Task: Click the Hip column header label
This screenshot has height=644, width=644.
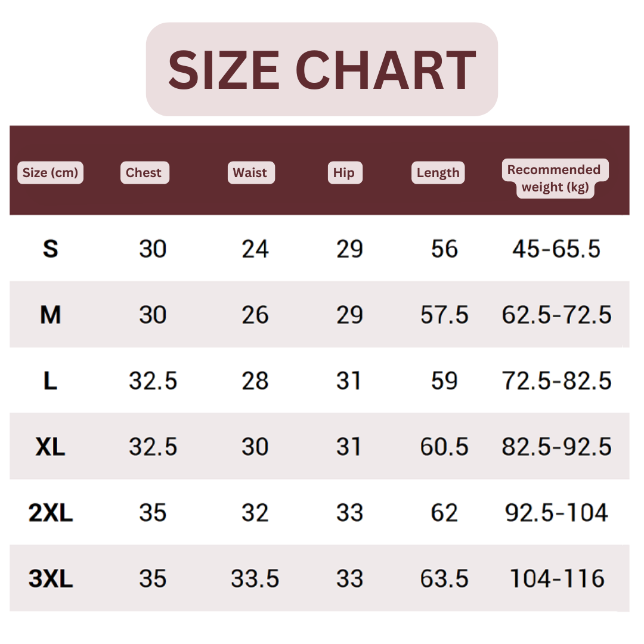Action: coord(344,173)
